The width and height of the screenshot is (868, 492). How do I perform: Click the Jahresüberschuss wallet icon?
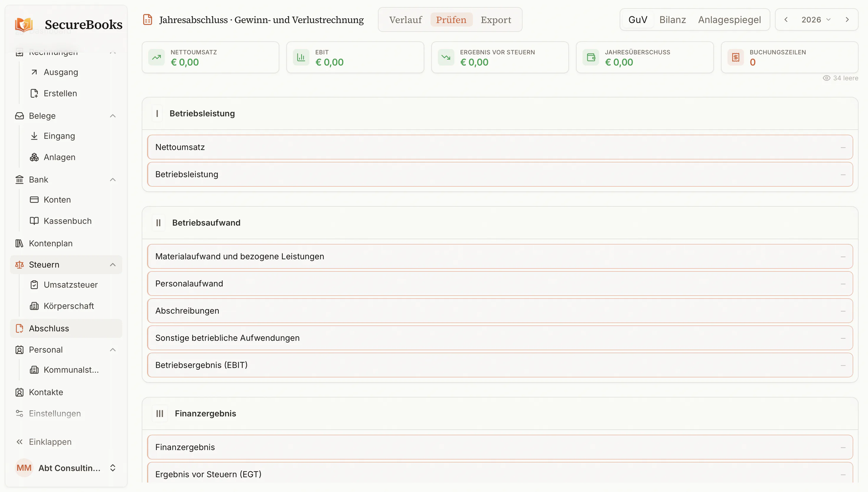click(x=591, y=58)
